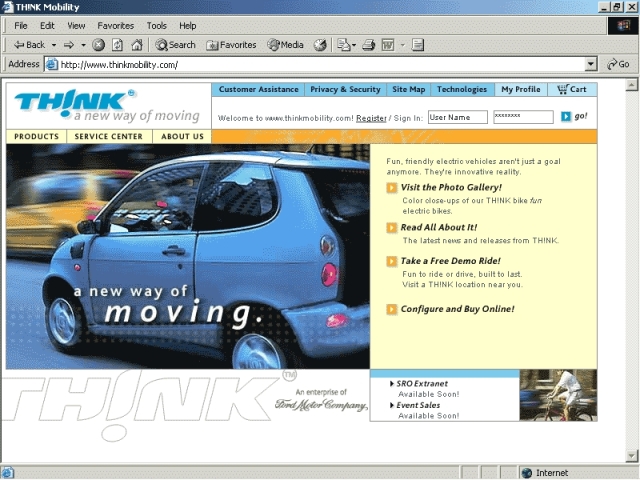Viewport: 640px width, 480px height.
Task: Open the History icon in toolbar
Action: (320, 45)
